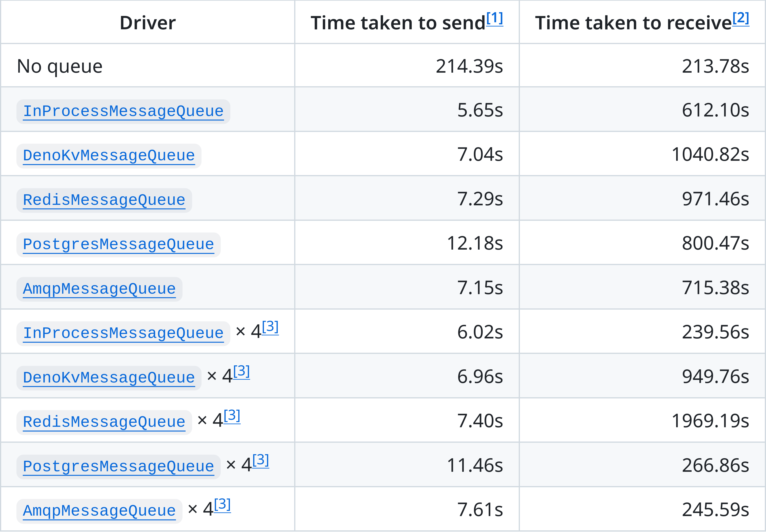The image size is (766, 532).
Task: Jump to footnote [2] beside "Time taken to receive"
Action: point(741,18)
